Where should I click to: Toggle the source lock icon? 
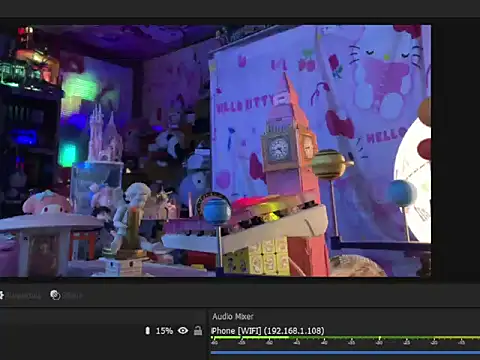[x=198, y=330]
